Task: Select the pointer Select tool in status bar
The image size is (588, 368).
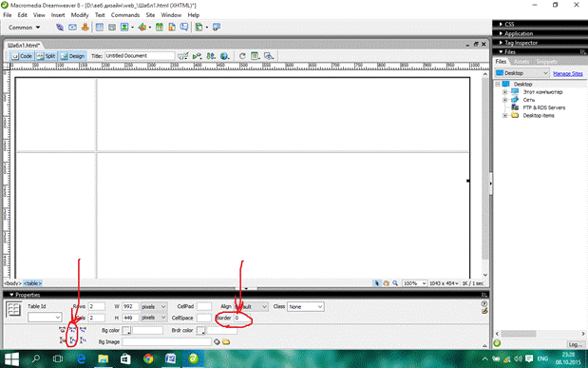Action: point(377,283)
